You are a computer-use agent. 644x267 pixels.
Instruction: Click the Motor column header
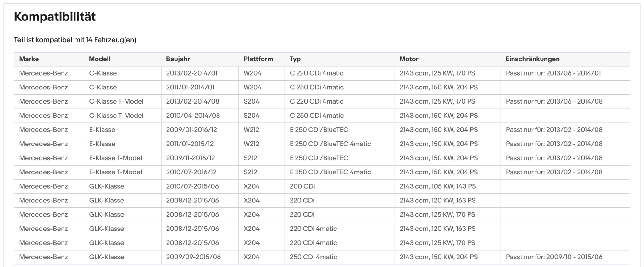click(409, 59)
